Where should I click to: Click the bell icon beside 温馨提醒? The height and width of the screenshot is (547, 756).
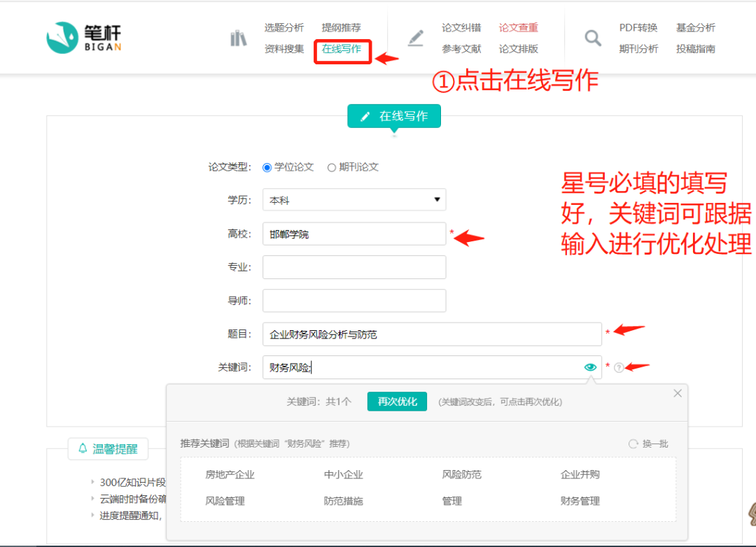pos(83,448)
